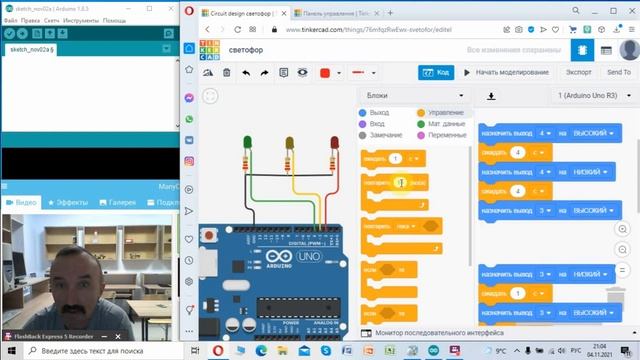Click the heart bookmark icon in address bar
The height and width of the screenshot is (360, 640).
click(555, 29)
